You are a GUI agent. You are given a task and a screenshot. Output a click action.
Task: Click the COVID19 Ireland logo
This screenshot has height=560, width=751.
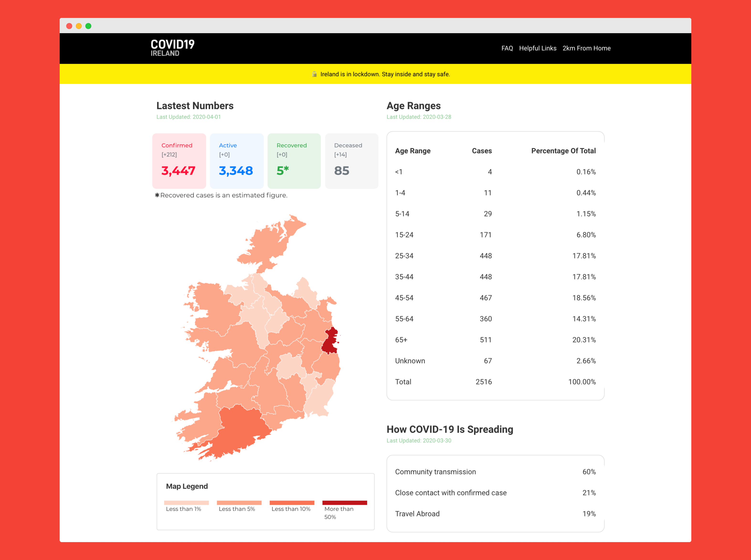(x=172, y=48)
